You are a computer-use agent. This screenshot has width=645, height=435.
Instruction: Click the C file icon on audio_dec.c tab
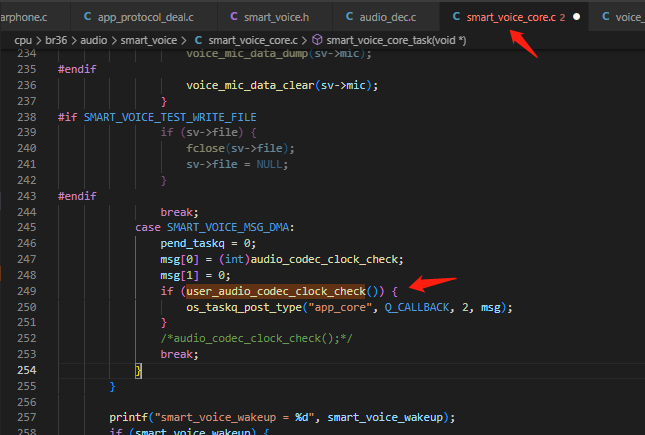tap(350, 16)
